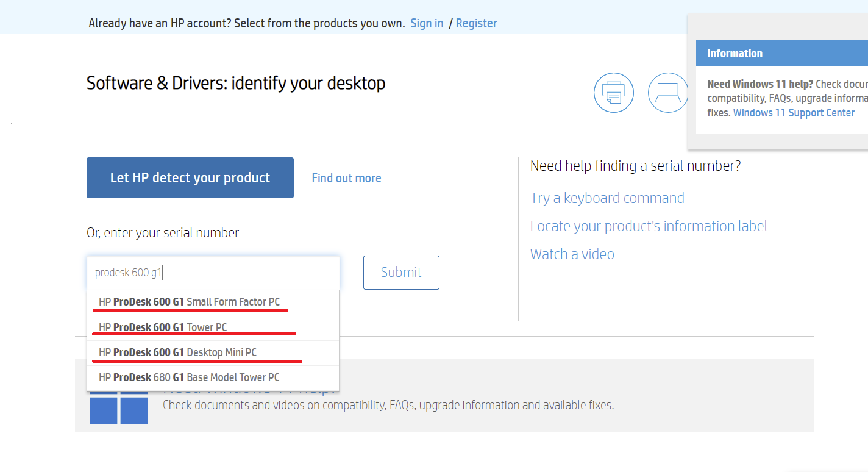The width and height of the screenshot is (868, 472).
Task: Select ProDesk 600 G1 Small Form Factor suggestion
Action: click(x=189, y=302)
